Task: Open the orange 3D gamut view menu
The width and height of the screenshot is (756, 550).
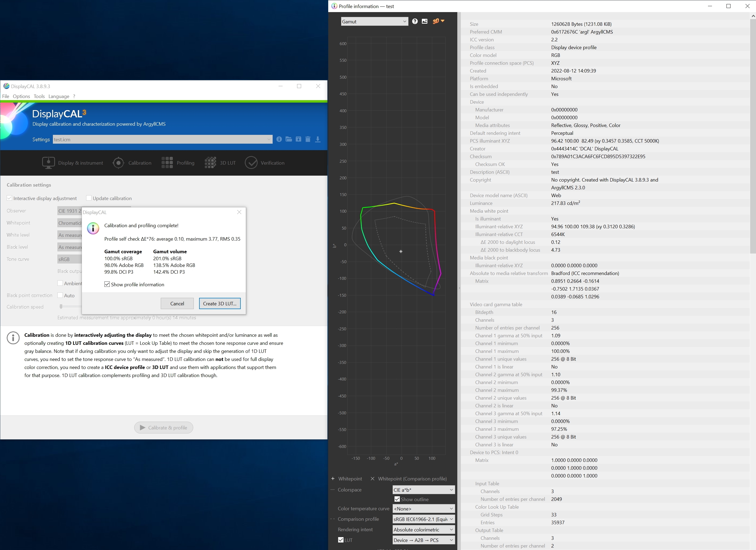Action: coord(438,21)
